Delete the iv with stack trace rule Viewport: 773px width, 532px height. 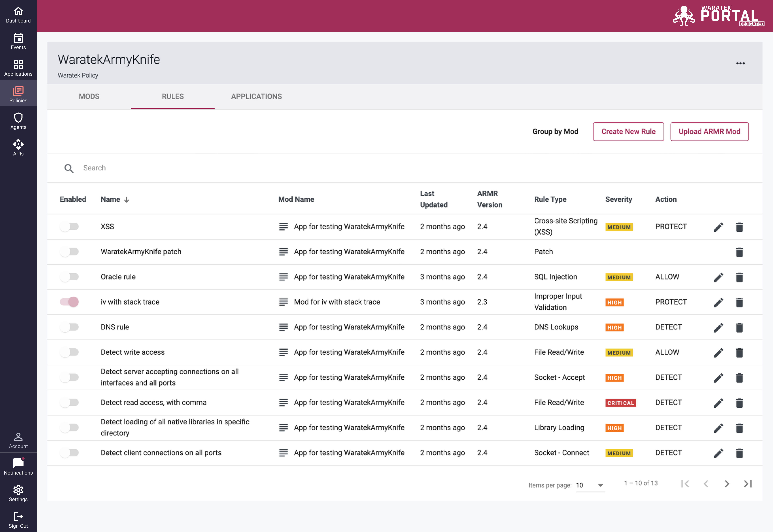coord(739,302)
